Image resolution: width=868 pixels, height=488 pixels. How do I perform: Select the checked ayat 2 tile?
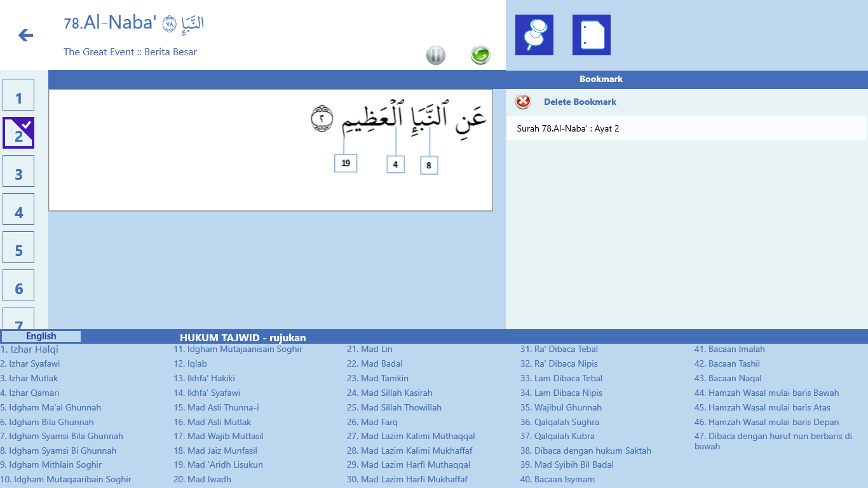pyautogui.click(x=18, y=133)
